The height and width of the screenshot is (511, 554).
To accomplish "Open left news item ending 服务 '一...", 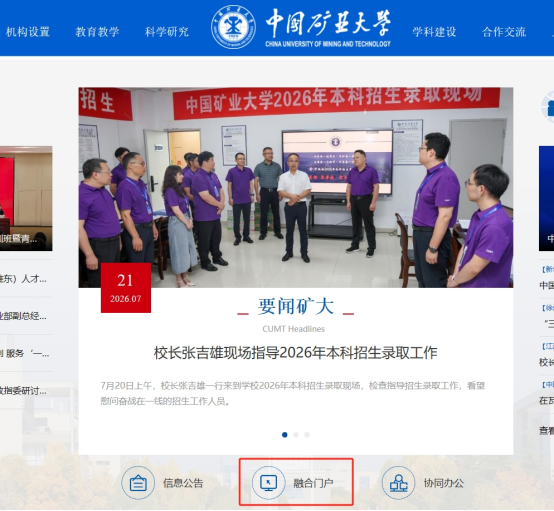I will (x=25, y=353).
